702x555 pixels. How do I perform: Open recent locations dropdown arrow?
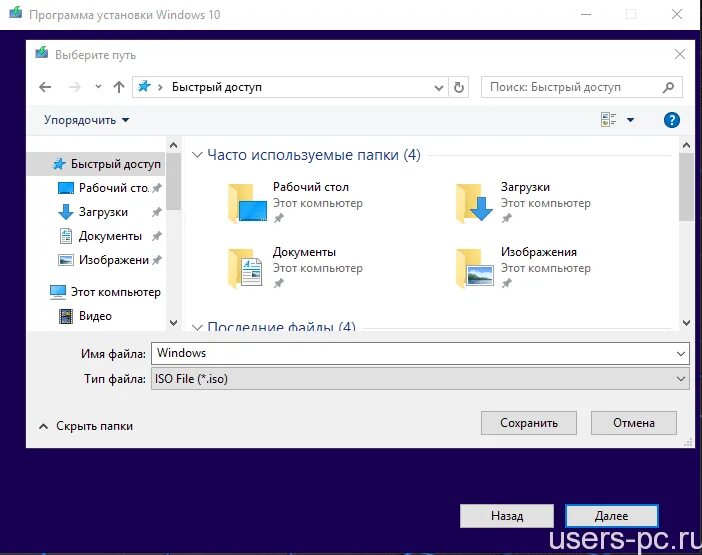98,87
